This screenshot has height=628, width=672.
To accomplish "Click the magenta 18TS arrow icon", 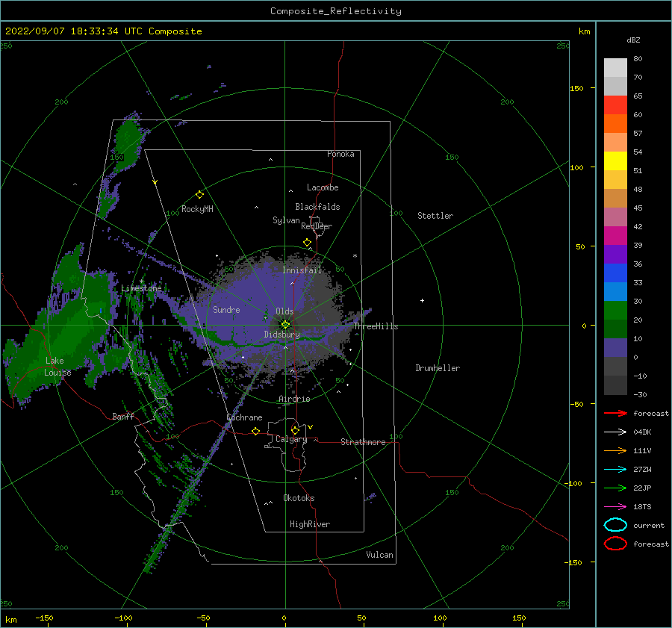I will point(615,507).
